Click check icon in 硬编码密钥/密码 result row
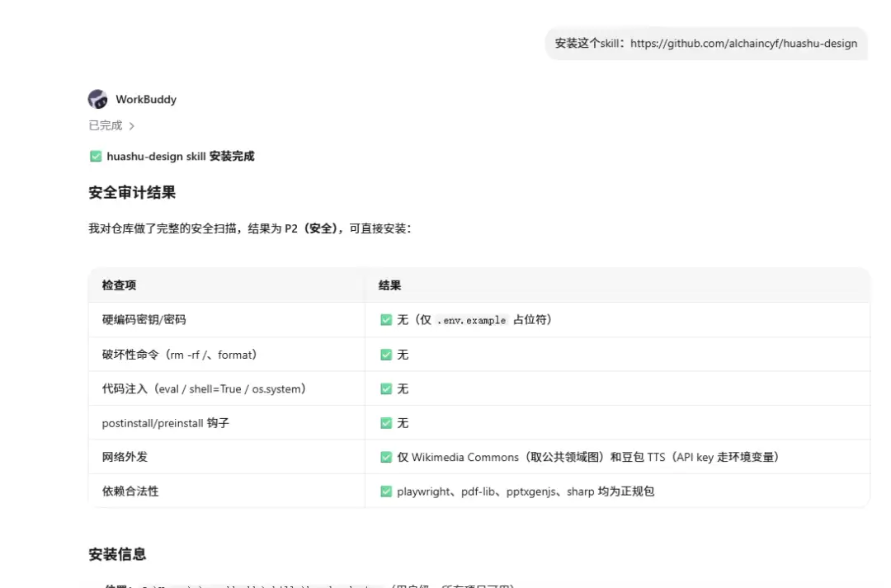Image resolution: width=891 pixels, height=588 pixels. pos(386,320)
